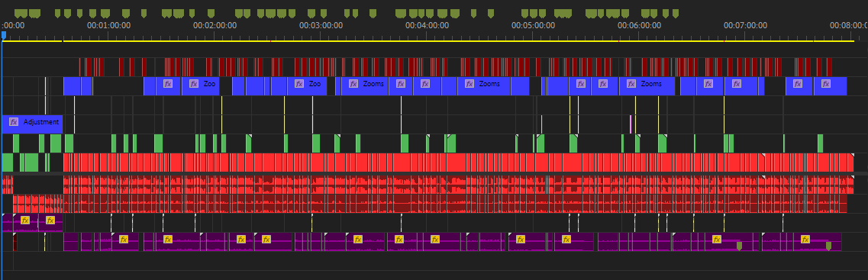868x280 pixels.
Task: Click the 00:07:00:00 ruler timecode
Action: click(x=746, y=25)
